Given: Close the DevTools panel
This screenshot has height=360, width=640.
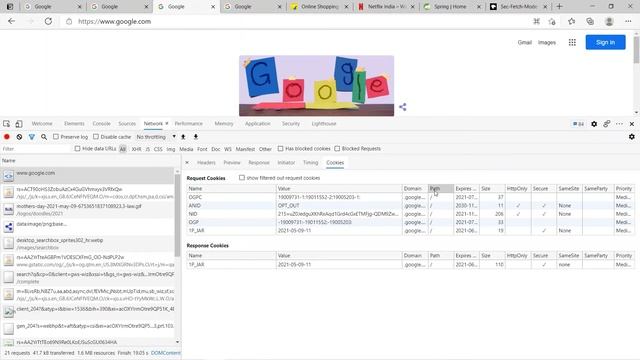Looking at the screenshot, I should click(x=632, y=124).
